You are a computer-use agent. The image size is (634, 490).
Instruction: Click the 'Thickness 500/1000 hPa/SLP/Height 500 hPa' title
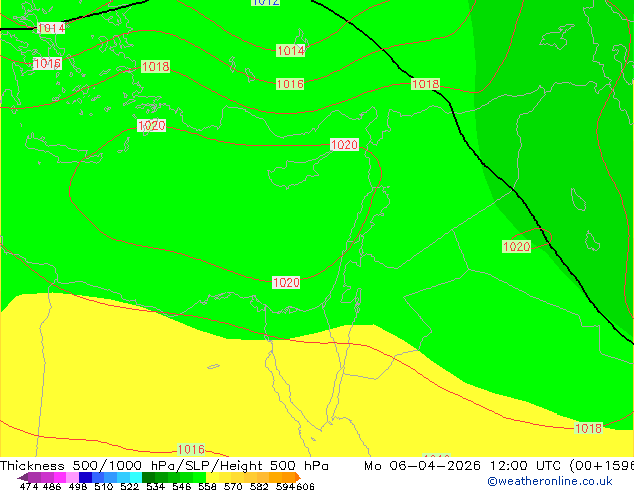click(164, 466)
